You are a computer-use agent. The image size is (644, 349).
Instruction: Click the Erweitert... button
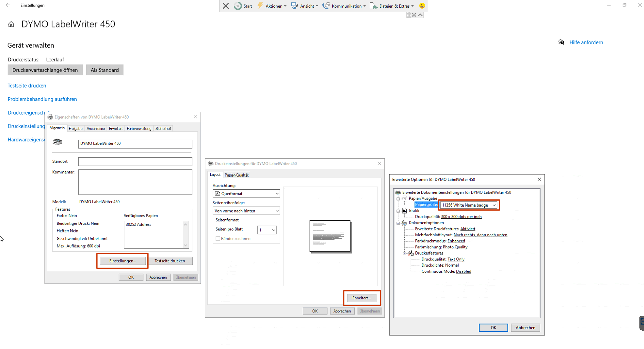tap(362, 298)
